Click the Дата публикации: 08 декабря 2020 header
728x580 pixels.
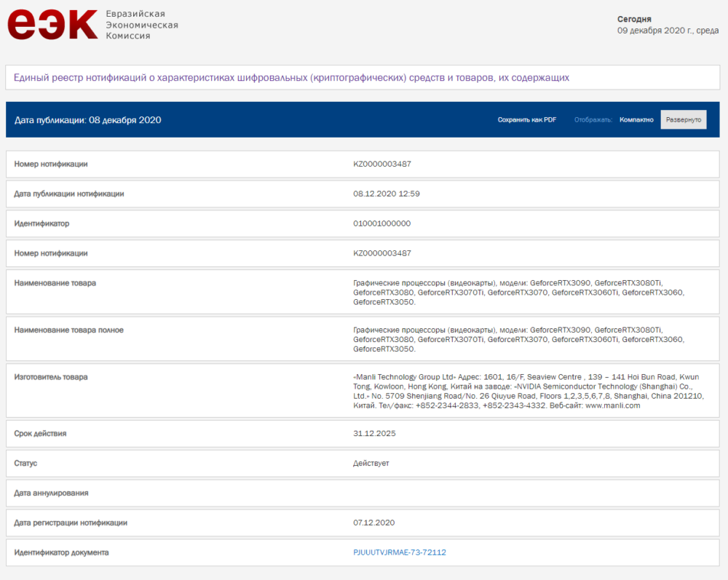[x=88, y=120]
